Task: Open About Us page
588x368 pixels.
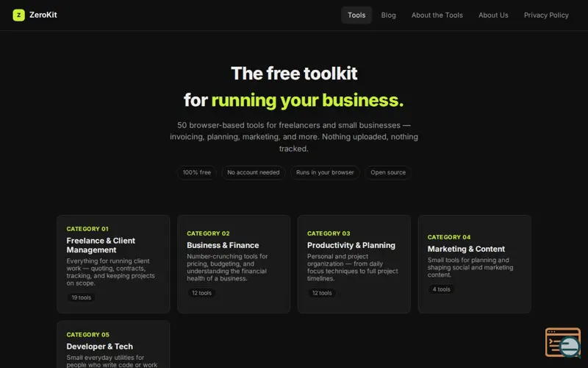Action: pyautogui.click(x=493, y=15)
